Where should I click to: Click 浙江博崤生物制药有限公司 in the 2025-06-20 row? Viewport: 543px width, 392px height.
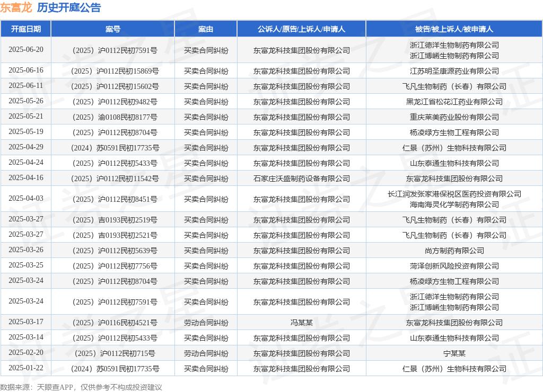(454, 56)
